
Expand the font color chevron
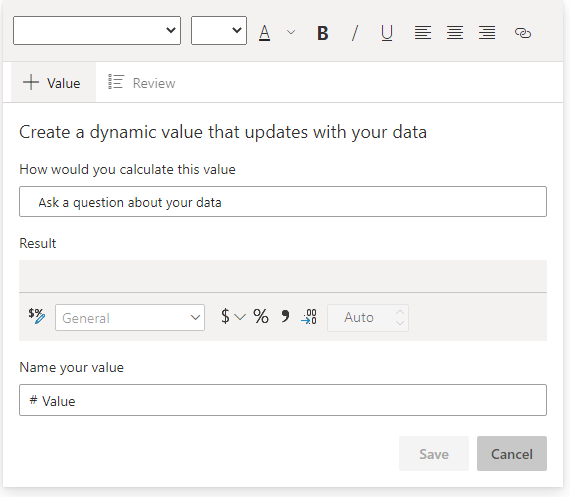point(291,33)
